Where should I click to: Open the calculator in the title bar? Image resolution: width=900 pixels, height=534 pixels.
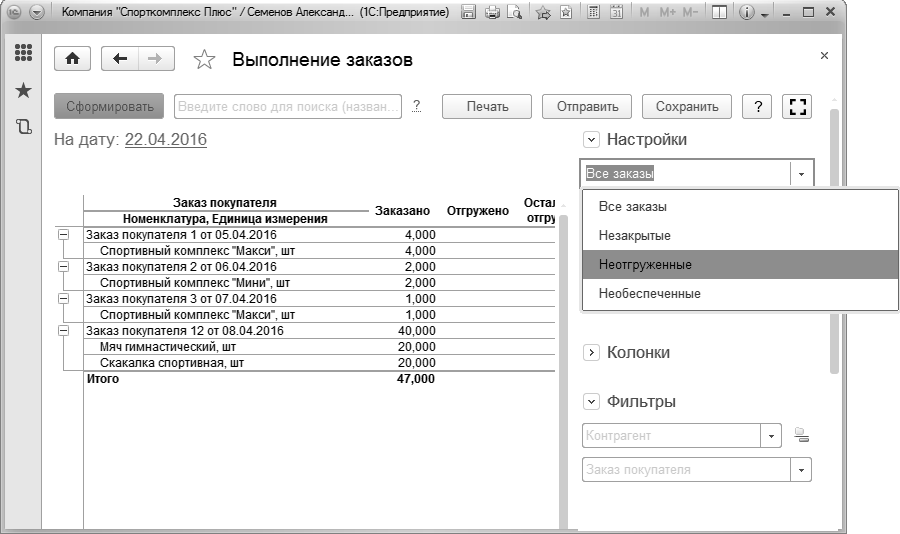coord(593,13)
